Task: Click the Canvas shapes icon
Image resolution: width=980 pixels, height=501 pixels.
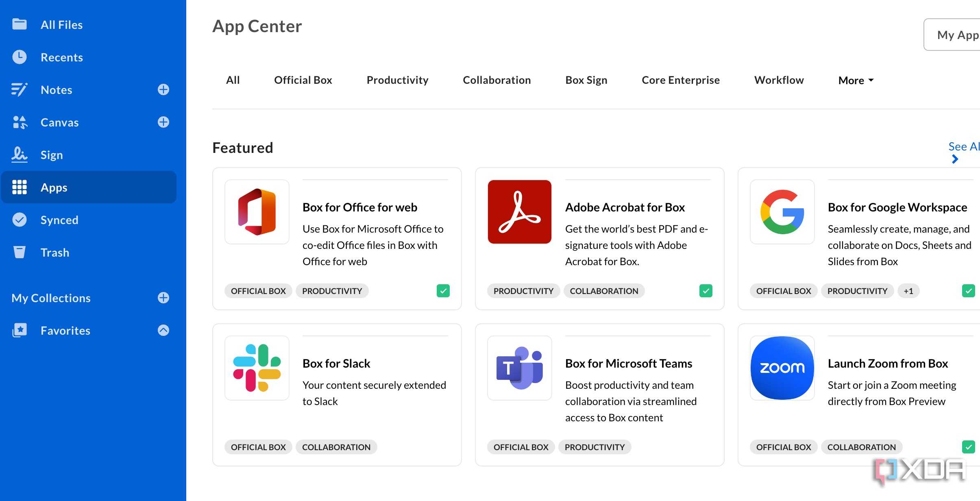Action: coord(20,122)
